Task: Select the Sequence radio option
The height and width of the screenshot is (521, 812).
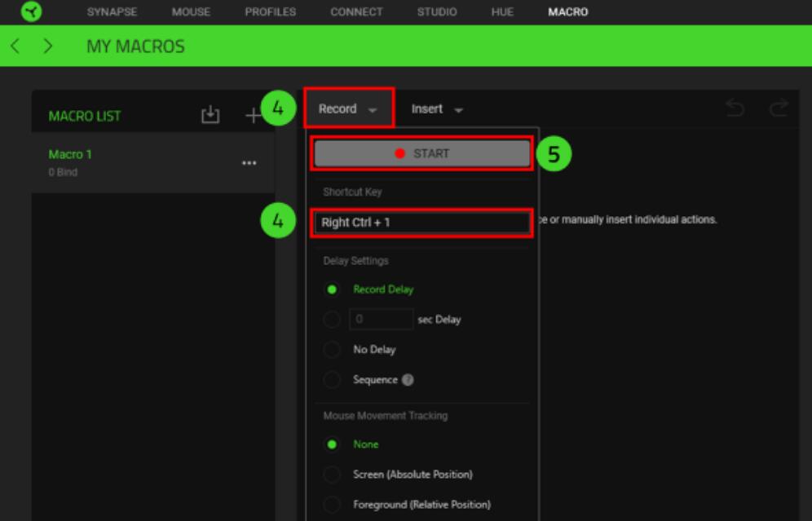Action: (x=332, y=380)
